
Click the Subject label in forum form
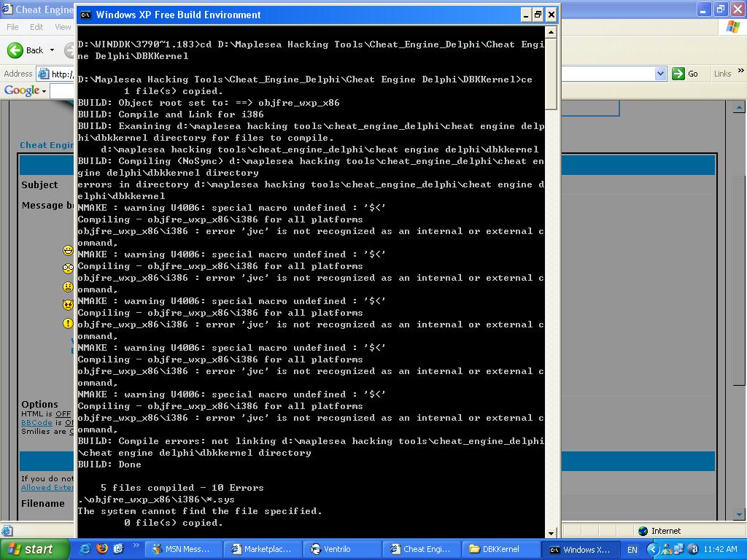[39, 184]
